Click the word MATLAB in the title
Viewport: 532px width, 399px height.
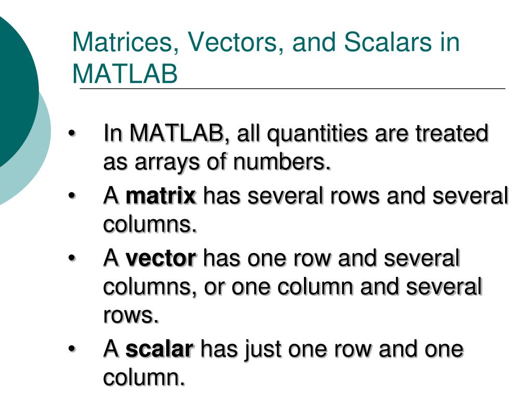point(125,74)
